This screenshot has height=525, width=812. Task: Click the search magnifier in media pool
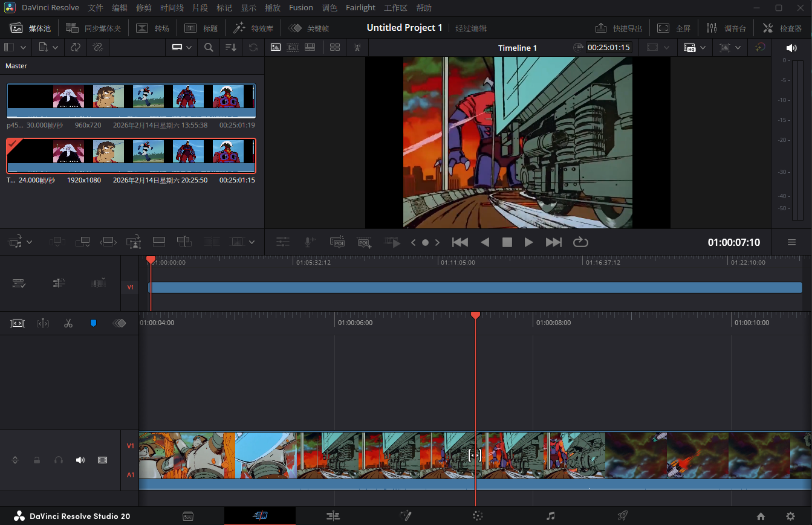pos(209,47)
